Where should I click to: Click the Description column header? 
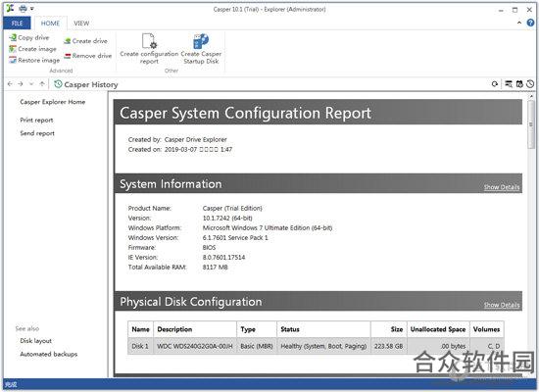(195, 329)
